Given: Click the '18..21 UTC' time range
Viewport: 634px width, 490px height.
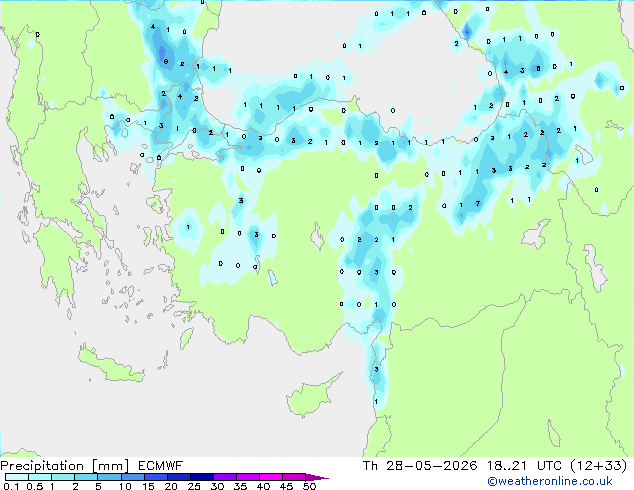Looking at the screenshot, I should coord(524,466).
